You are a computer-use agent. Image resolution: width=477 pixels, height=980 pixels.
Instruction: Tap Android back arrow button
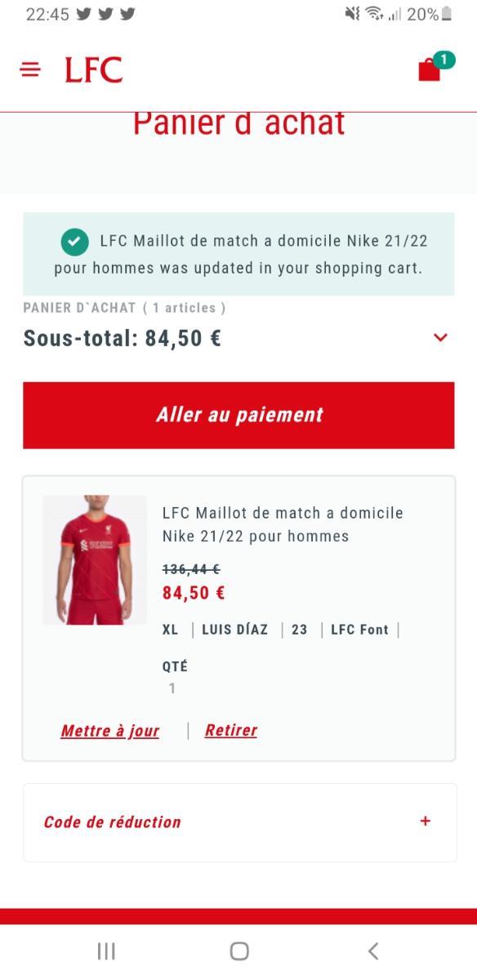(x=373, y=951)
